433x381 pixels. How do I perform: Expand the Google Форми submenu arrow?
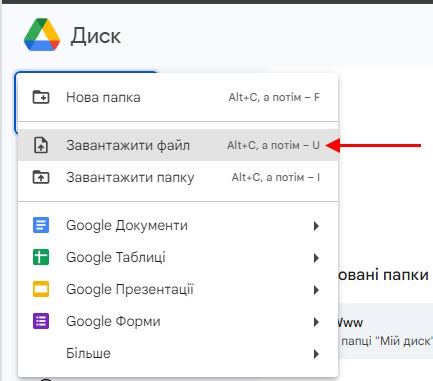(316, 322)
